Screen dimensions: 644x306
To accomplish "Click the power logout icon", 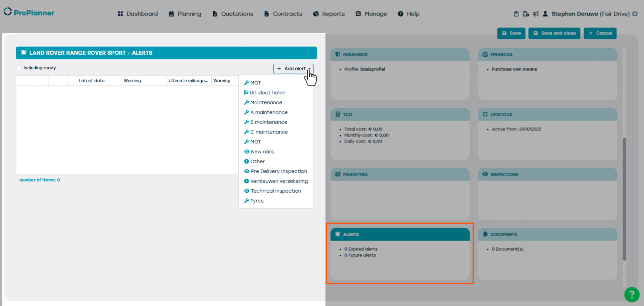I will (x=635, y=14).
